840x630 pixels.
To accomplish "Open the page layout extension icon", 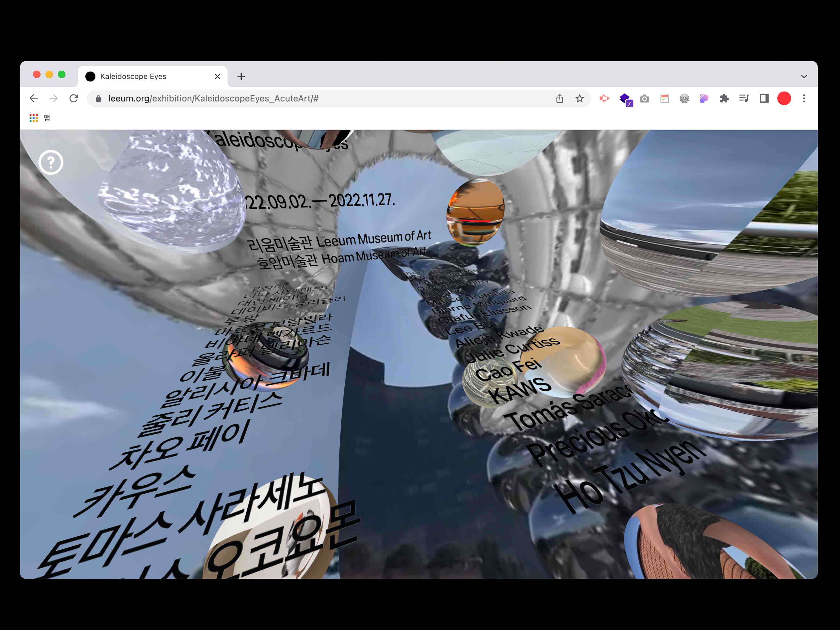I will (x=665, y=99).
